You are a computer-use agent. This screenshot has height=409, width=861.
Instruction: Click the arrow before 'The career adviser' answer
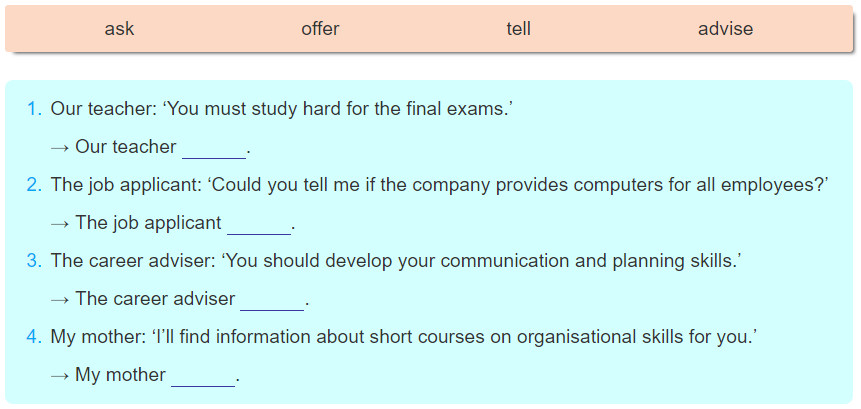click(60, 299)
